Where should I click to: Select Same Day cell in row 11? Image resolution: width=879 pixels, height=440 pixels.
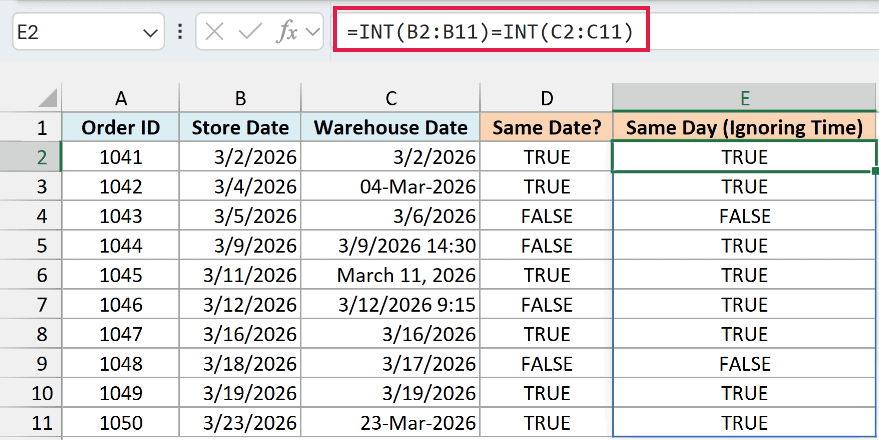coord(744,423)
